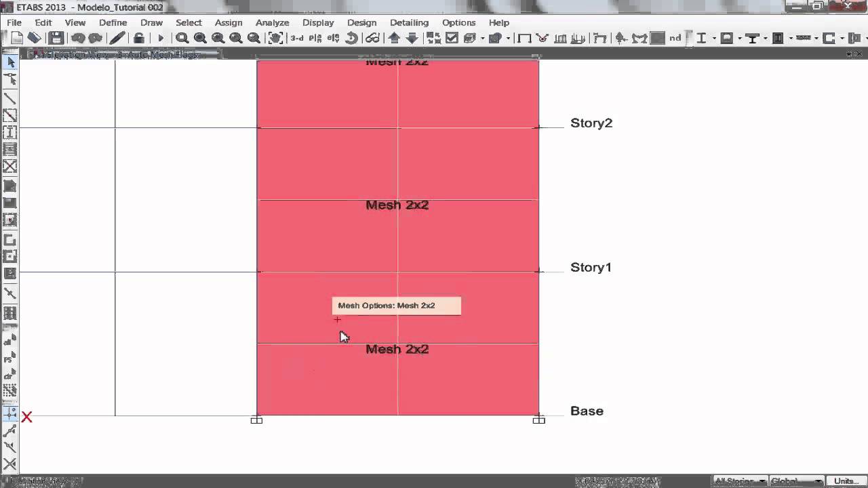Select the draw beam/column line tool
The image size is (868, 488).
click(x=10, y=99)
